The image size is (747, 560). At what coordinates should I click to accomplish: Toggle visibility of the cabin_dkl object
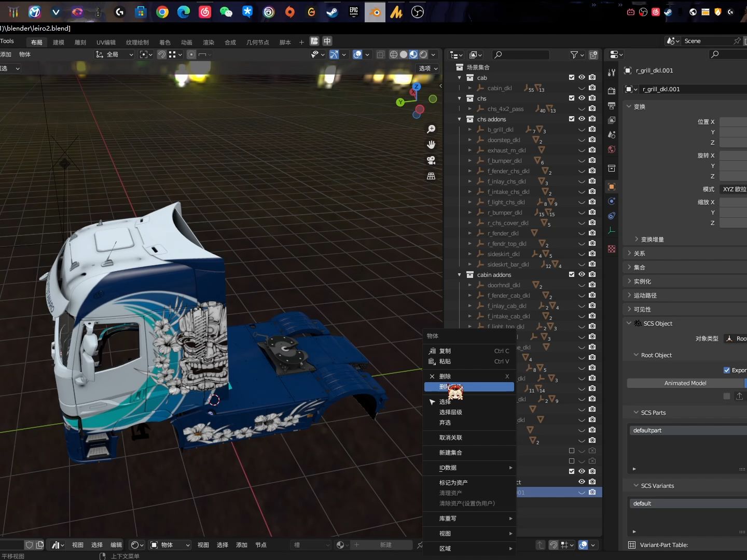(582, 88)
